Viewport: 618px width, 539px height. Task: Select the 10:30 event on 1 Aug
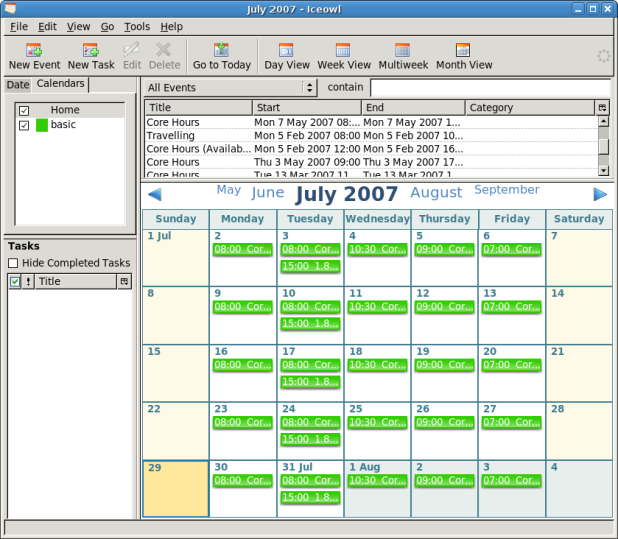[377, 481]
